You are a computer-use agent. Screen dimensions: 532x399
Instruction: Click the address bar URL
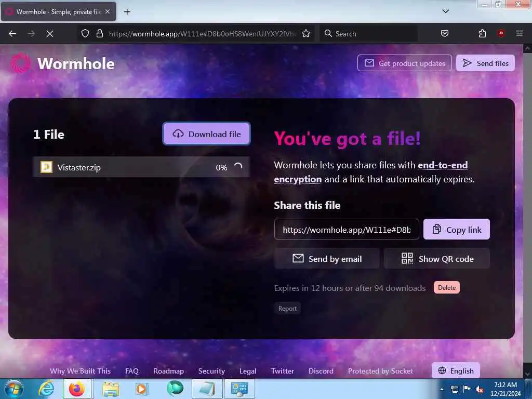202,34
